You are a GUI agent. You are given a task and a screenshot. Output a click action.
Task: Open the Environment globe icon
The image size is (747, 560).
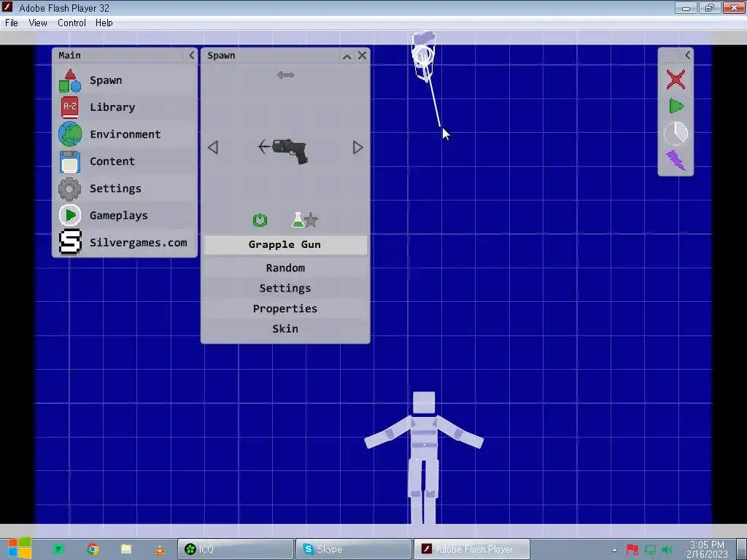tap(70, 134)
